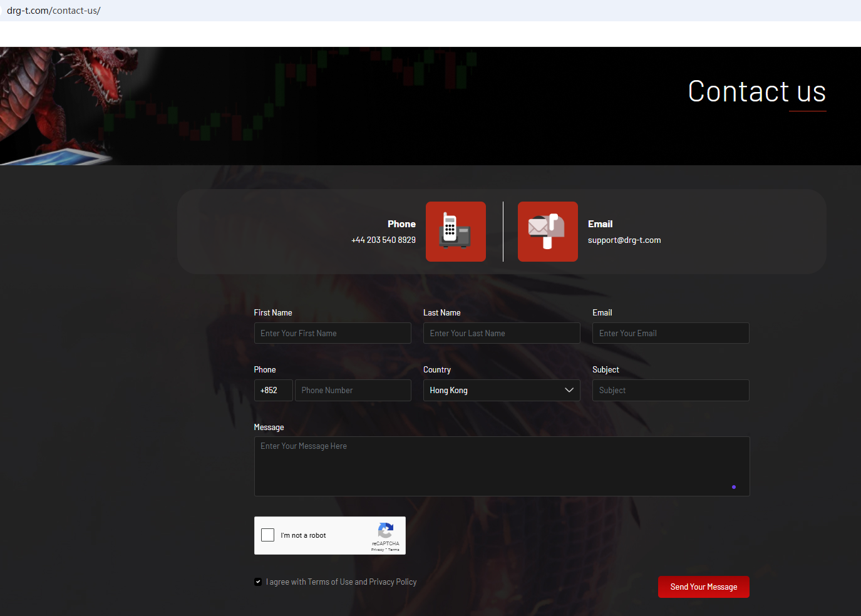
Task: Click the reCAPTCHA logo icon
Action: (x=386, y=530)
